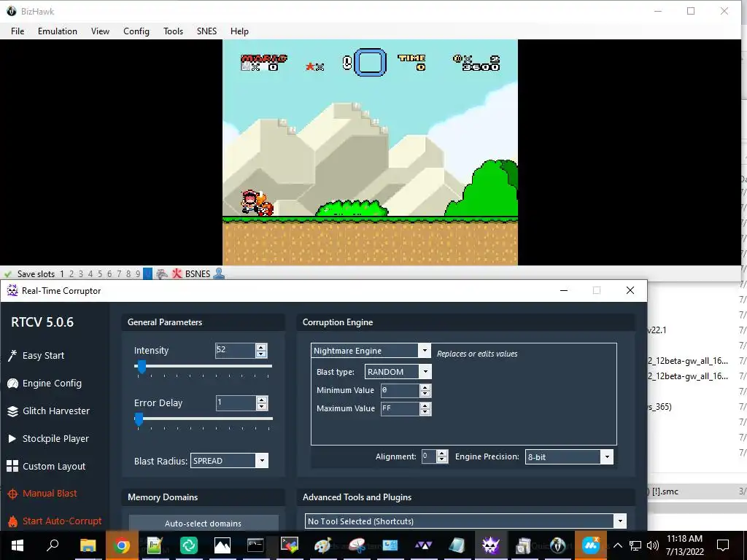Viewport: 747px width, 560px height.
Task: Expand the No Tool Selected (Shortcuts) dropdown
Action: [x=620, y=521]
